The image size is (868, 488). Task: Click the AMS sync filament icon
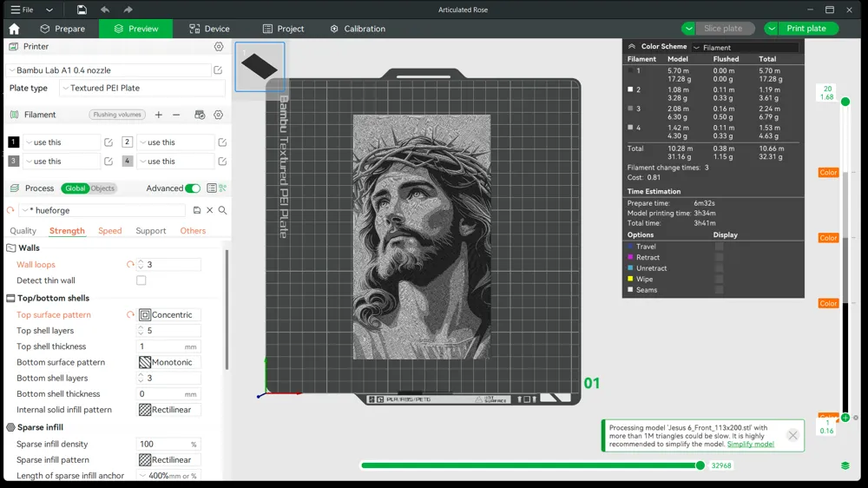tap(200, 115)
